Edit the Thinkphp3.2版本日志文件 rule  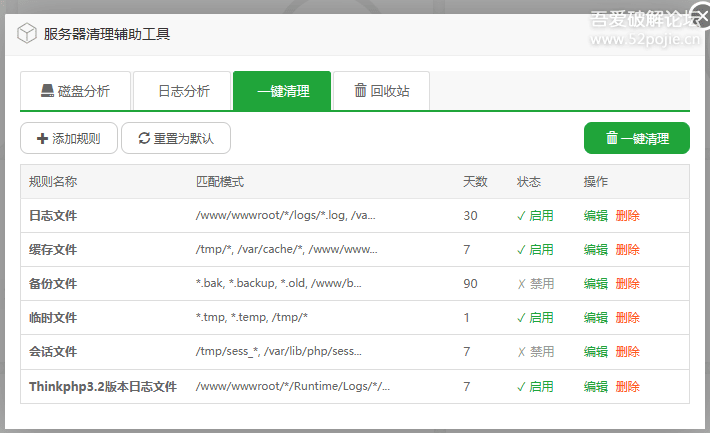click(595, 386)
